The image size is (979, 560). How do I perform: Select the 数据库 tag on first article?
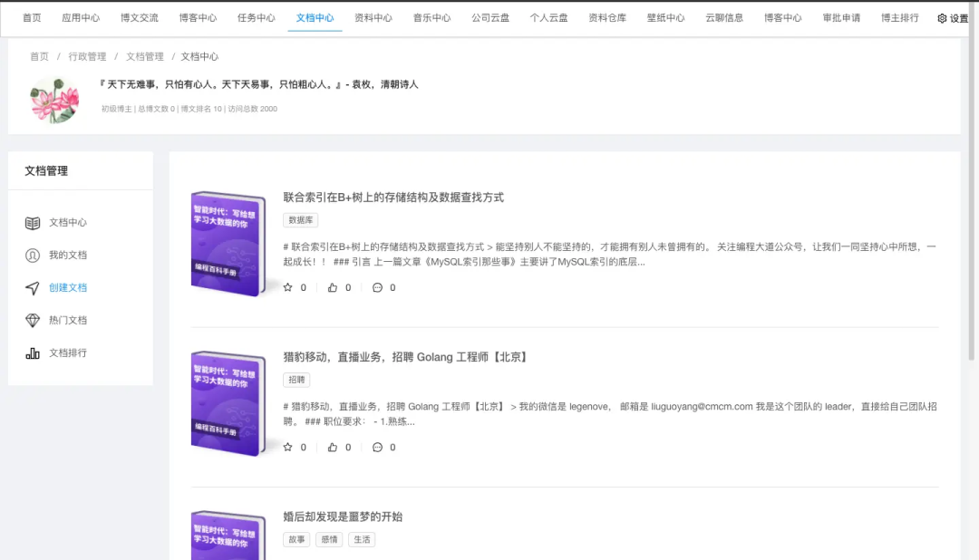[x=300, y=220]
